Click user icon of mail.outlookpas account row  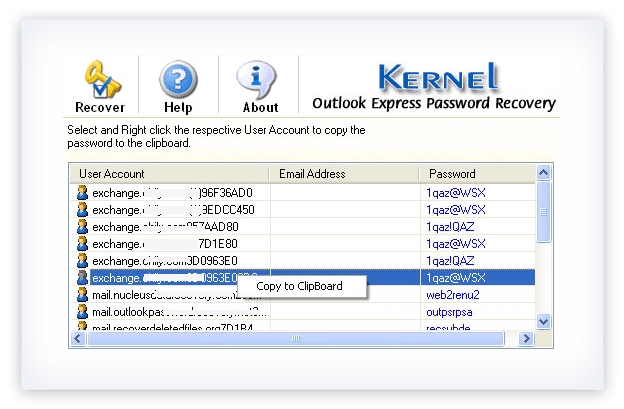click(x=82, y=312)
